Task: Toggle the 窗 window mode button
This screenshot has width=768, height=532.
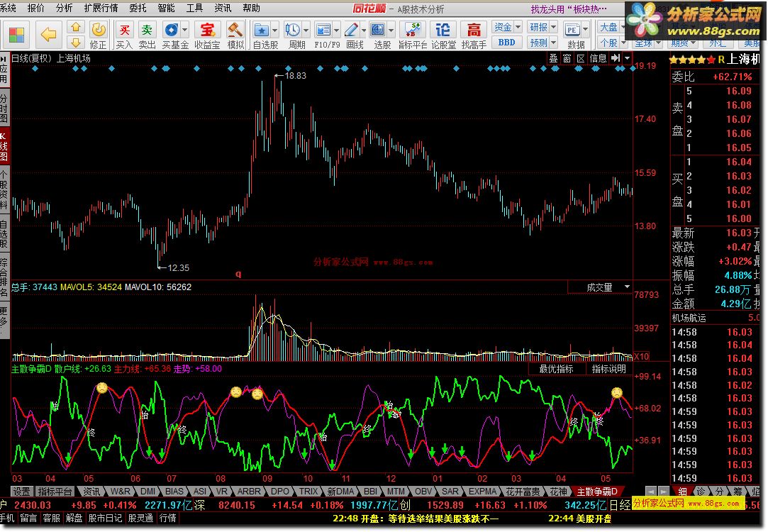Action: pyautogui.click(x=567, y=58)
